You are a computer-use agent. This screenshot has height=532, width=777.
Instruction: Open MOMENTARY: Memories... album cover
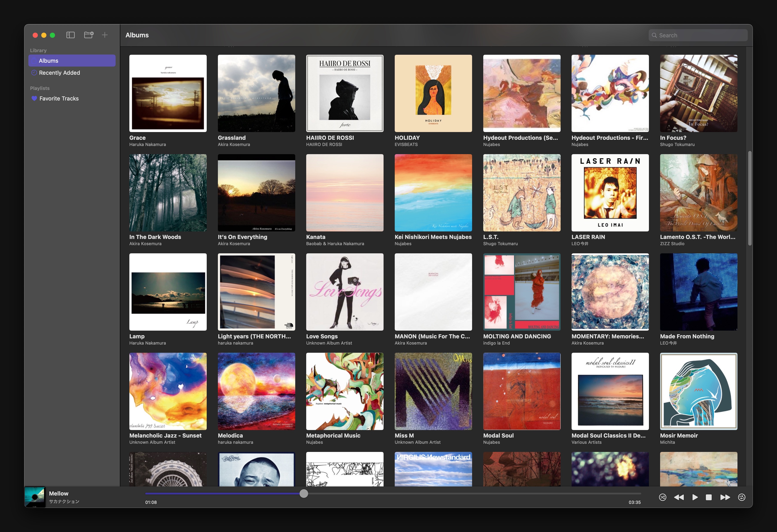coord(610,292)
